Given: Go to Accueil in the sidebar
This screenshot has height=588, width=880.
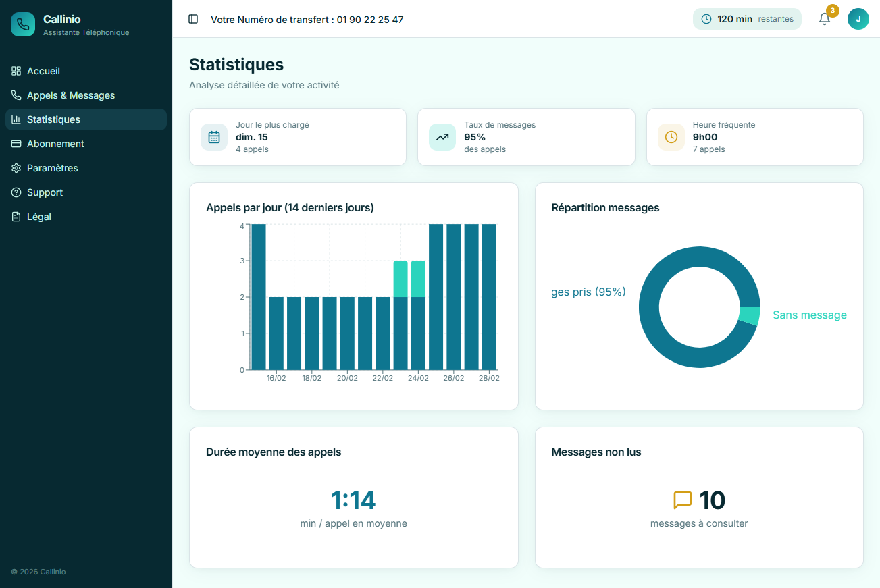Looking at the screenshot, I should pyautogui.click(x=43, y=71).
